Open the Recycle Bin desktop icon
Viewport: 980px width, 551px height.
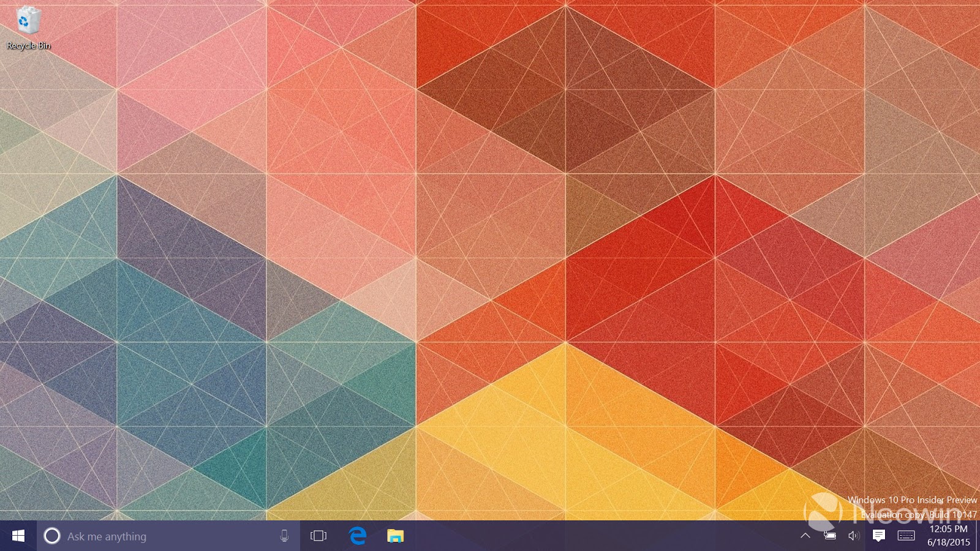28,28
